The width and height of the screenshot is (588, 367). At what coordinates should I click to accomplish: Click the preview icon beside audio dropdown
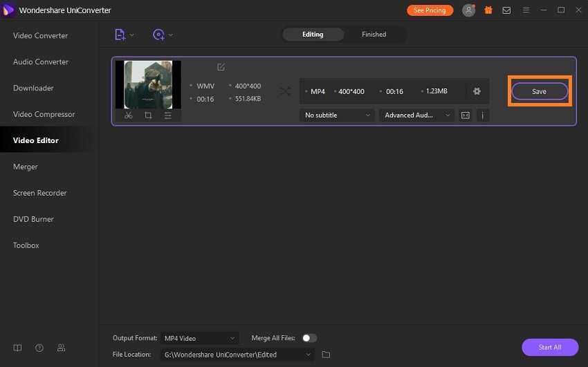pos(466,115)
